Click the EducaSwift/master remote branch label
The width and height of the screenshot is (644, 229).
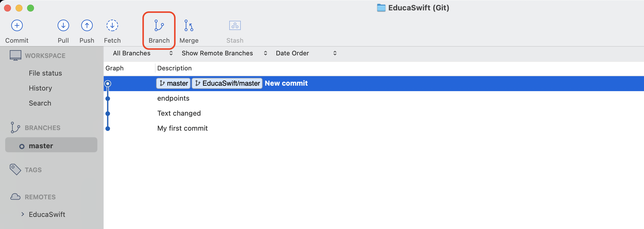pyautogui.click(x=227, y=83)
